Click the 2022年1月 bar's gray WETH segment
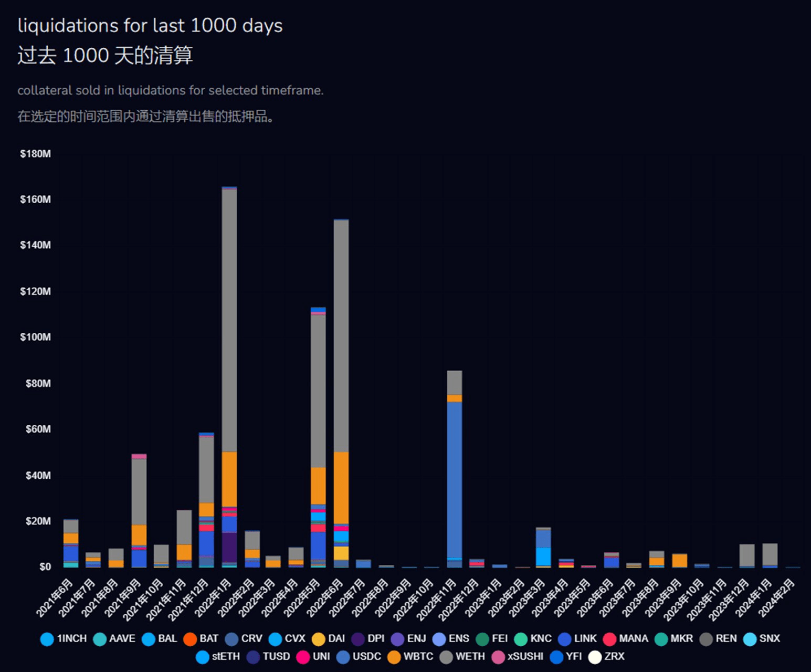Viewport: 811px width, 672px height. [x=229, y=320]
